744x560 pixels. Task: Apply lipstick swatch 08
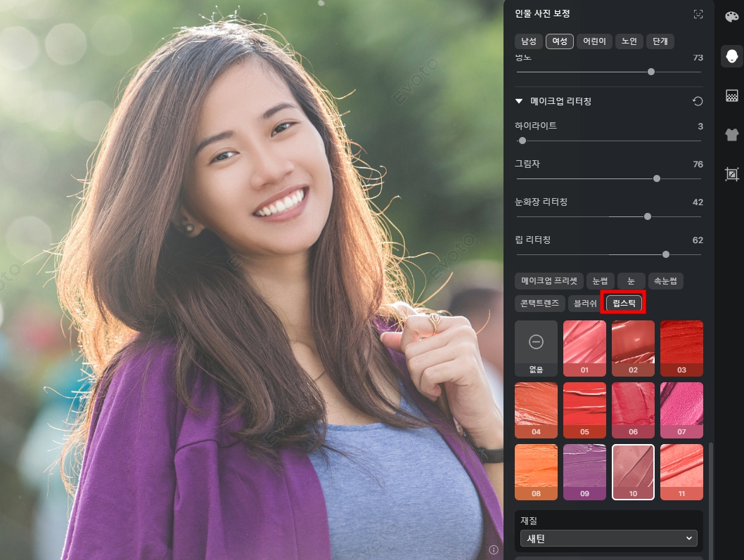(536, 471)
